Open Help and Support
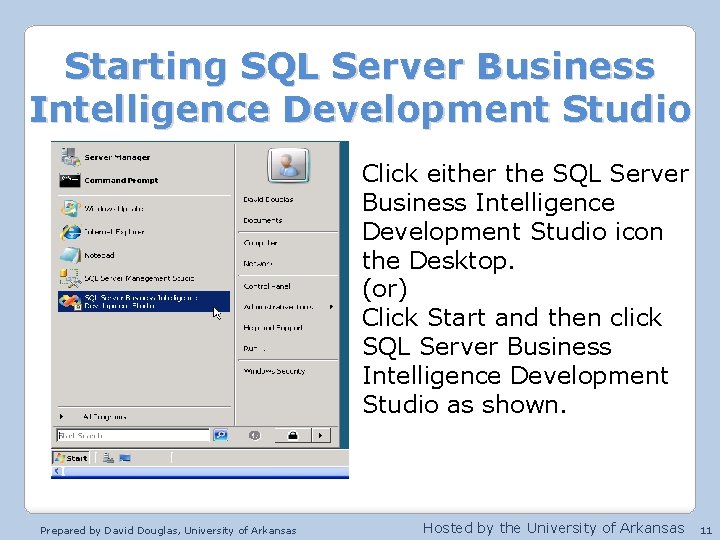The height and width of the screenshot is (540, 720). 273,328
